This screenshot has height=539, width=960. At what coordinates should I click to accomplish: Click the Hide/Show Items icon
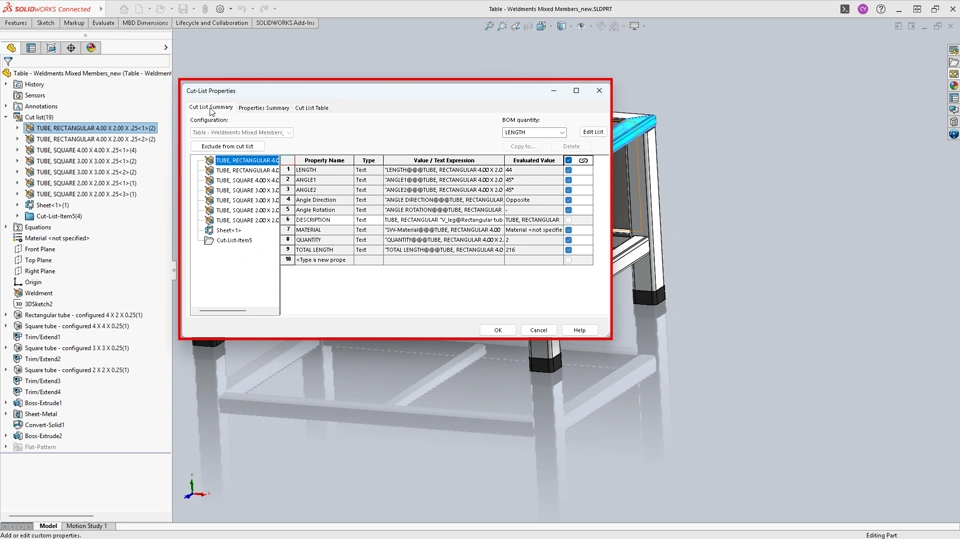(581, 26)
